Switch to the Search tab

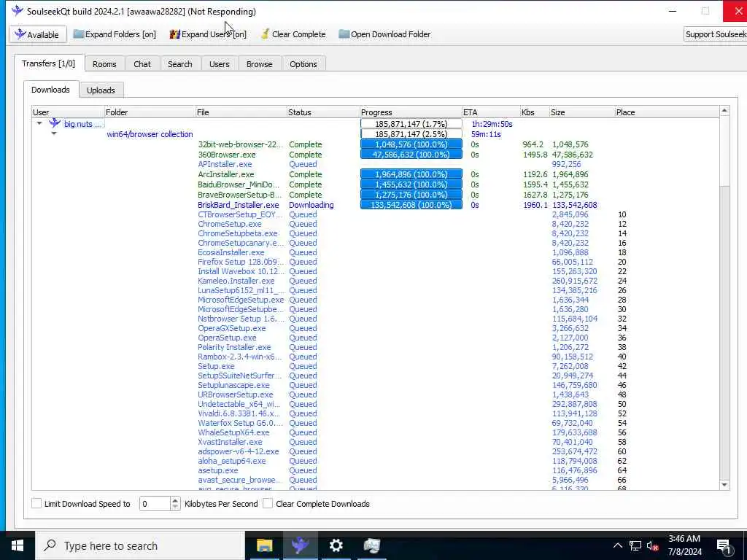coord(179,64)
